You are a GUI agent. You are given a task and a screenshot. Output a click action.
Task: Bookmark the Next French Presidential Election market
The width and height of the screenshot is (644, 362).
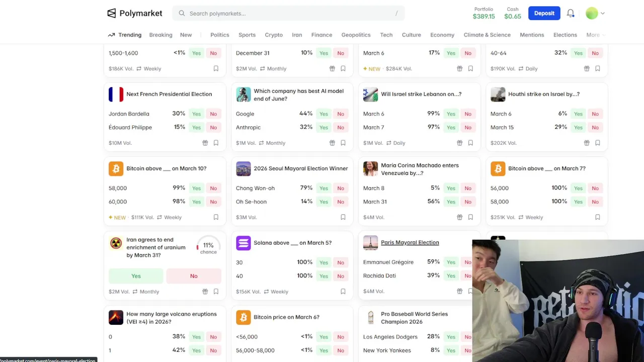pos(216,143)
